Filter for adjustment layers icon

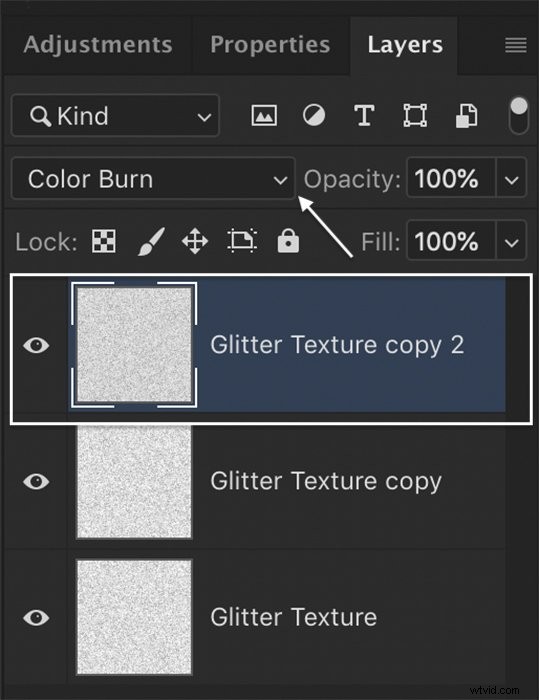pos(314,116)
